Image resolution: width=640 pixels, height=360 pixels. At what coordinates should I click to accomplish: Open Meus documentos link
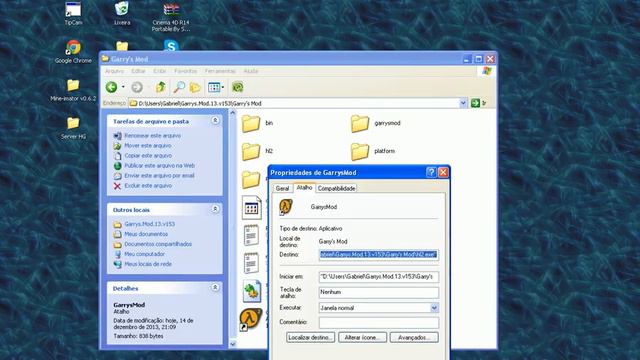(146, 234)
